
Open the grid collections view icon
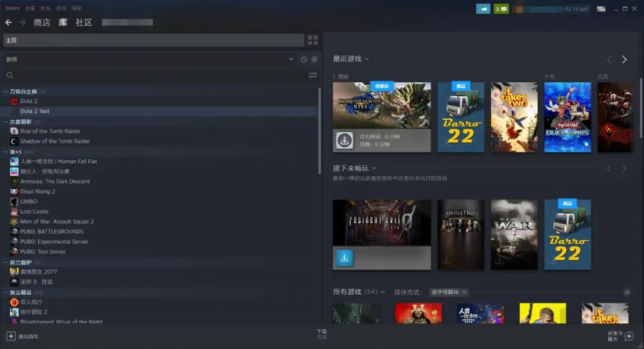tap(312, 40)
